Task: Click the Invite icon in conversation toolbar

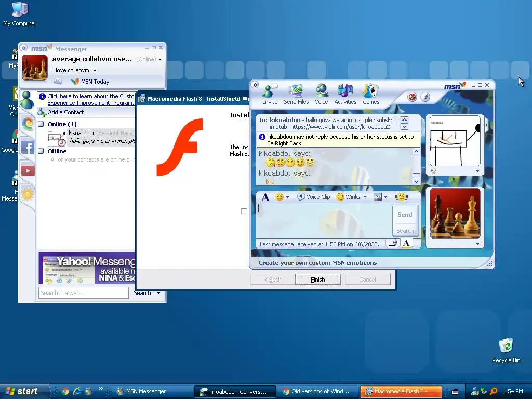Action: (270, 95)
